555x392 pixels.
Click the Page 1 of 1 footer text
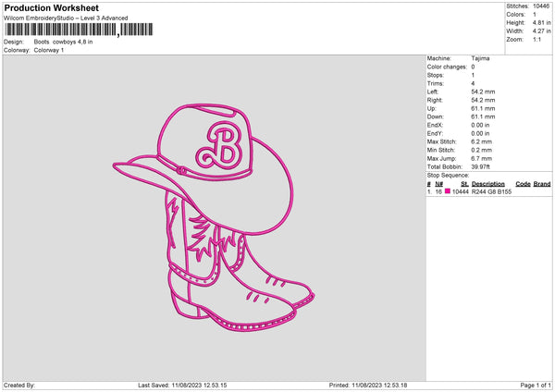pyautogui.click(x=531, y=384)
